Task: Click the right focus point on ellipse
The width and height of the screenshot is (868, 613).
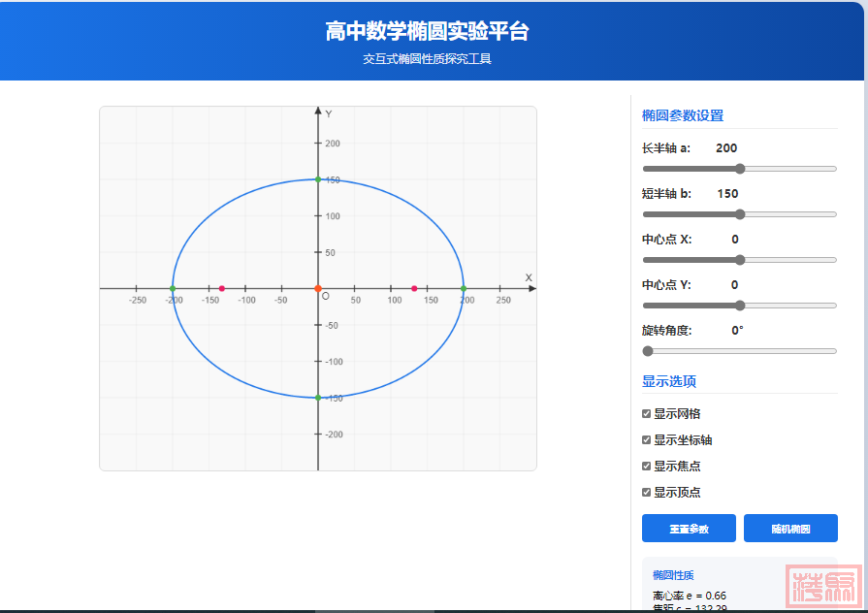Action: [x=414, y=288]
